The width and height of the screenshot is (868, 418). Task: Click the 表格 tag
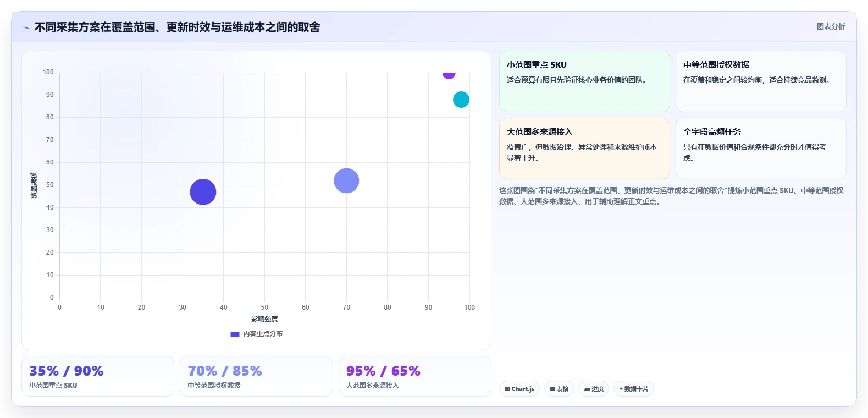point(559,389)
